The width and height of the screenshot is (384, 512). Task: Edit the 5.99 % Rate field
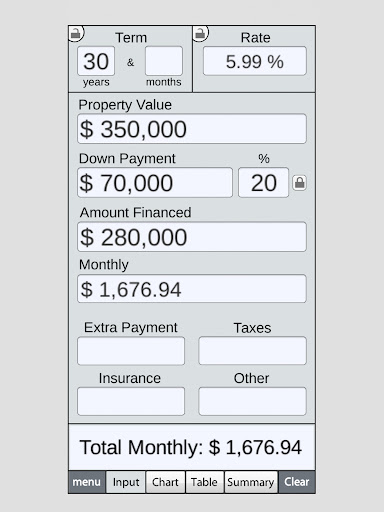point(255,61)
